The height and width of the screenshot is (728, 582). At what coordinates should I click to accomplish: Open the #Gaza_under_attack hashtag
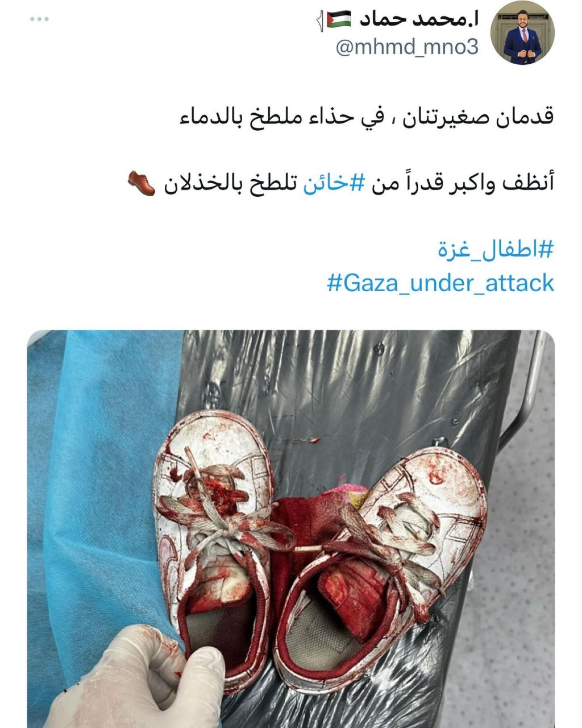coord(440,283)
